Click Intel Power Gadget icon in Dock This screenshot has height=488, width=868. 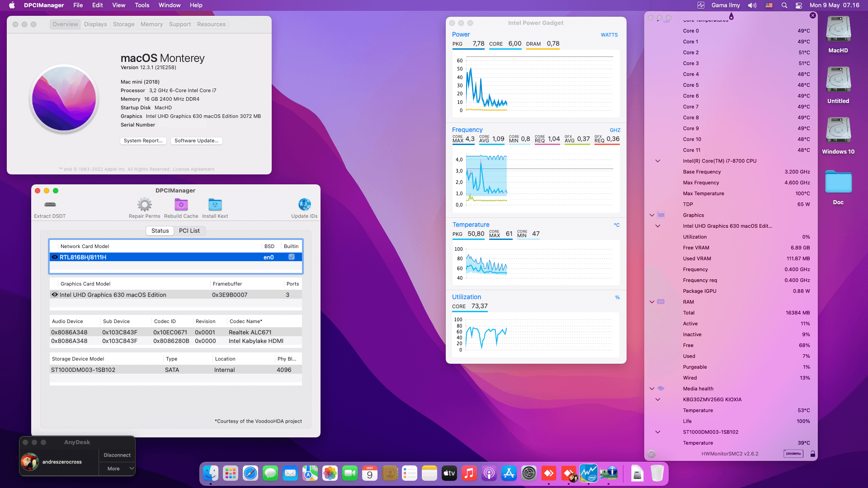[589, 473]
